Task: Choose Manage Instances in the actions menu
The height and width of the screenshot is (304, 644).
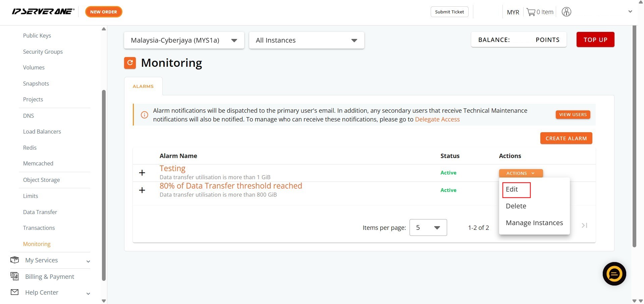Action: pos(534,223)
